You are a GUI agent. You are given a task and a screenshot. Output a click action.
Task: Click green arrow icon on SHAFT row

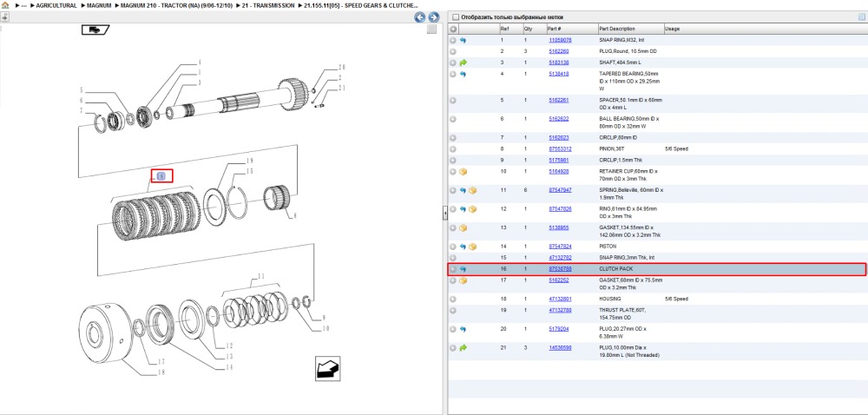click(463, 63)
